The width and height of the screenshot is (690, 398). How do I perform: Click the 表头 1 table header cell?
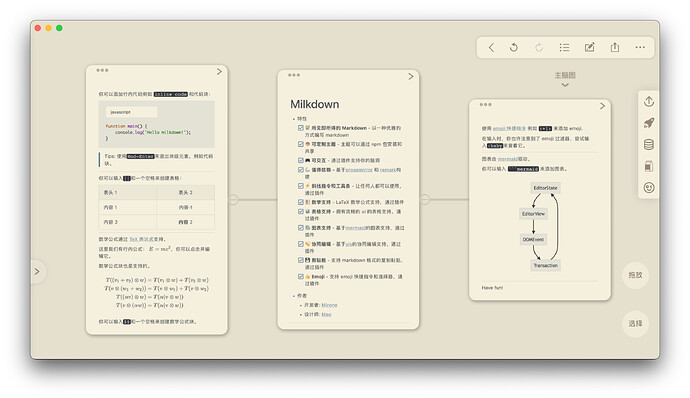[128, 192]
